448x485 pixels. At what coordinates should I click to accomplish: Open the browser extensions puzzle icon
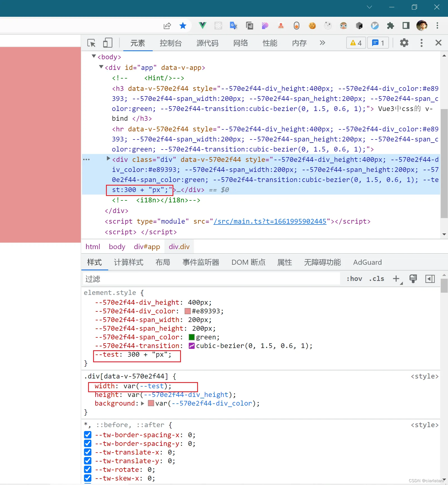tap(390, 26)
